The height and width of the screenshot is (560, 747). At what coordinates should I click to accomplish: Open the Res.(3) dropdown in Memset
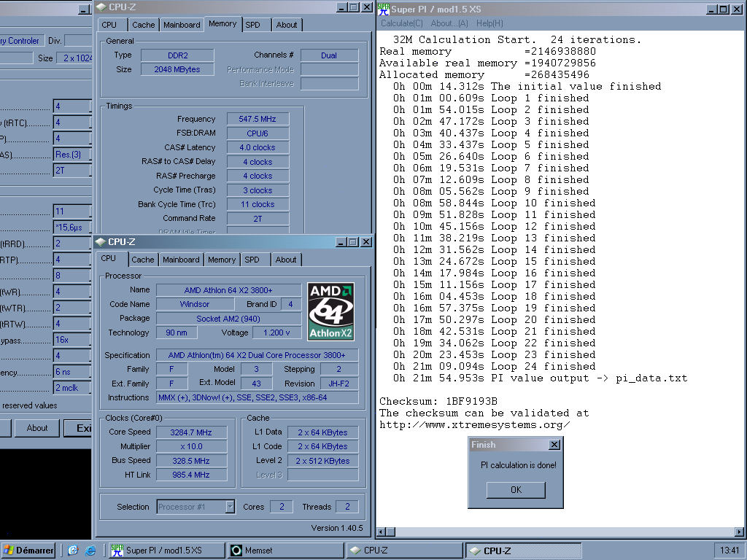(x=72, y=155)
